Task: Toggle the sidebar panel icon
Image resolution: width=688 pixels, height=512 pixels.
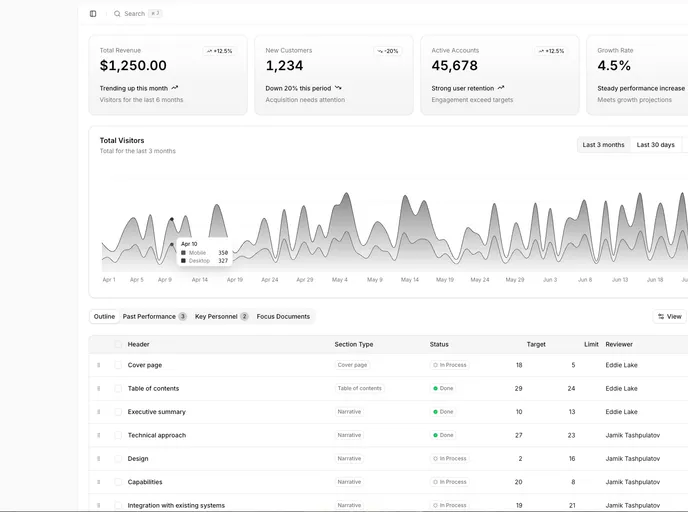Action: click(x=93, y=14)
